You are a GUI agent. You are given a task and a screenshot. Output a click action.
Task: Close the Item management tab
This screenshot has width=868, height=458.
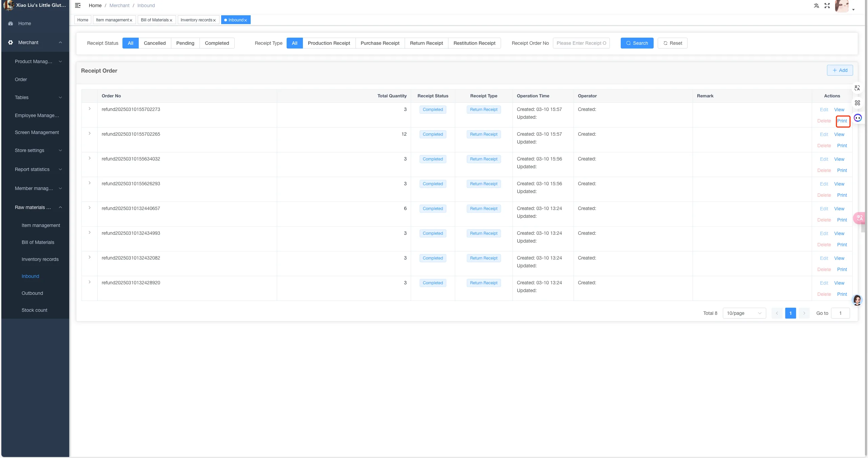131,20
